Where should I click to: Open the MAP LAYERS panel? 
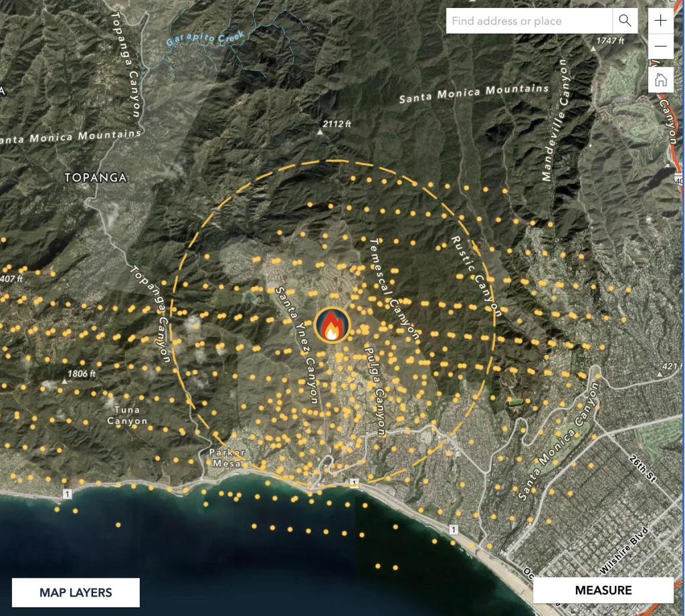tap(76, 593)
